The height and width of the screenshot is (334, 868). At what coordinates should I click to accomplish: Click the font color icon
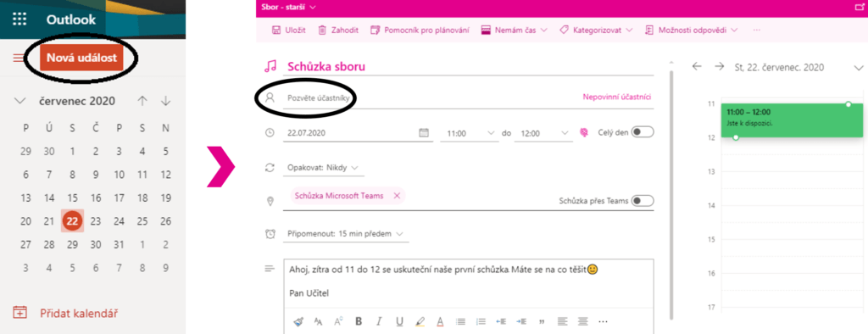click(x=440, y=321)
